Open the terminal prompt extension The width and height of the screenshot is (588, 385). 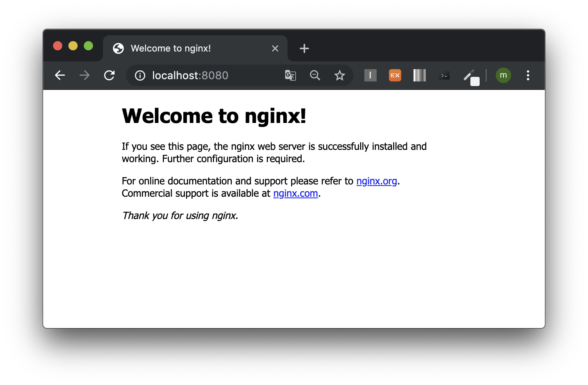tap(444, 76)
